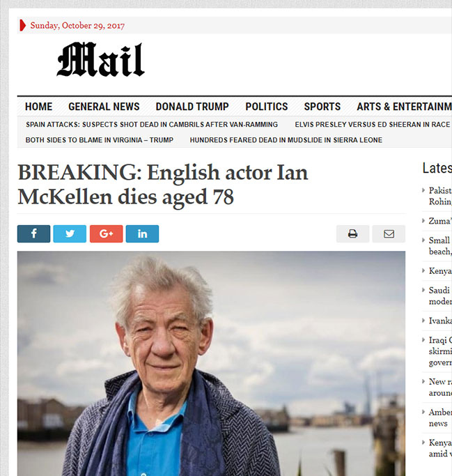452x476 pixels.
Task: Email the article with the envelope icon
Action: [x=389, y=233]
